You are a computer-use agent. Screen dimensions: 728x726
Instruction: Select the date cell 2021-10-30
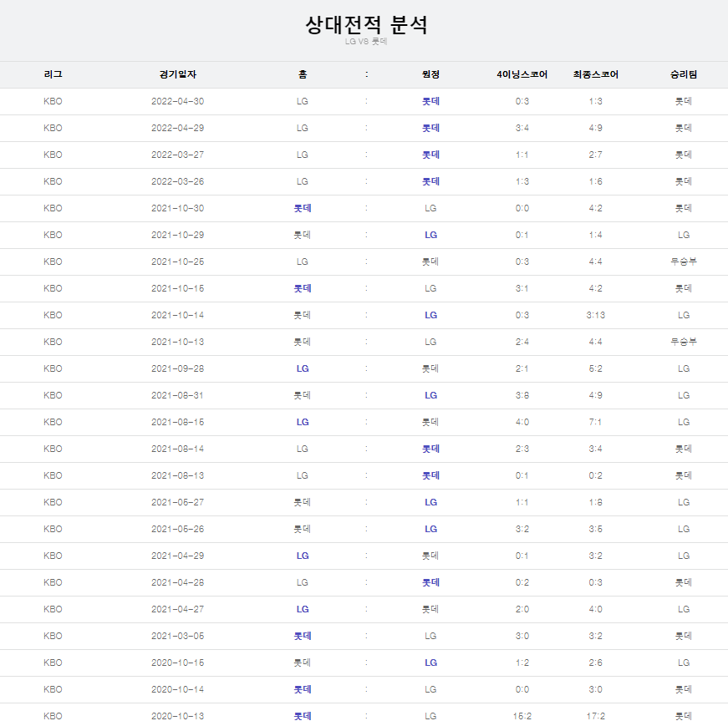click(x=178, y=208)
